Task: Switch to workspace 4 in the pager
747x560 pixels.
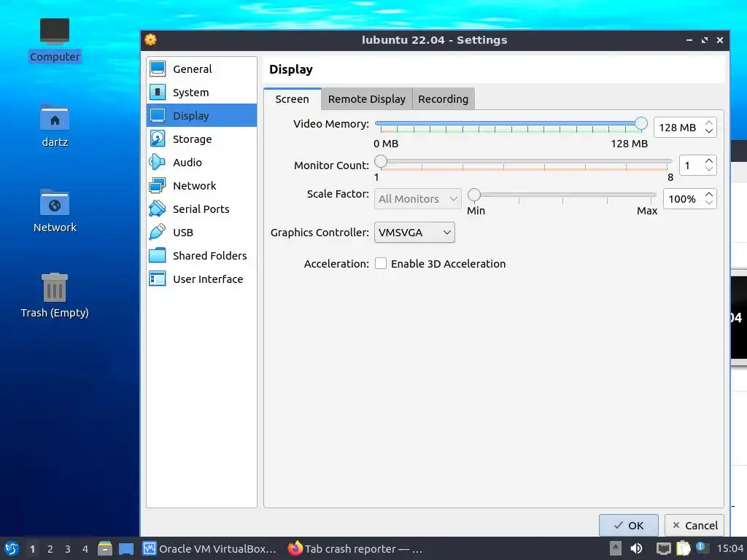Action: [85, 549]
